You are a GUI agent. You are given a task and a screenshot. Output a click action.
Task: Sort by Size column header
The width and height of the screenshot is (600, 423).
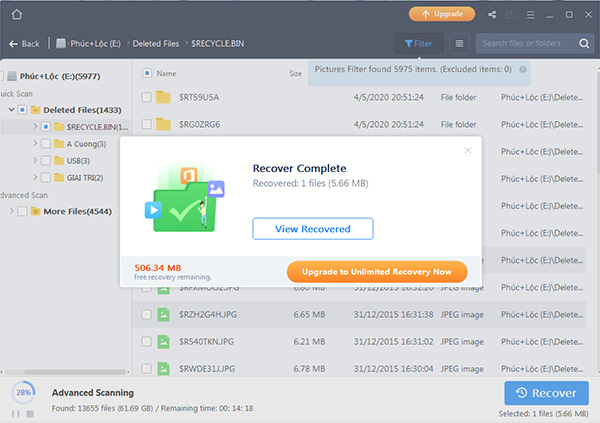295,73
